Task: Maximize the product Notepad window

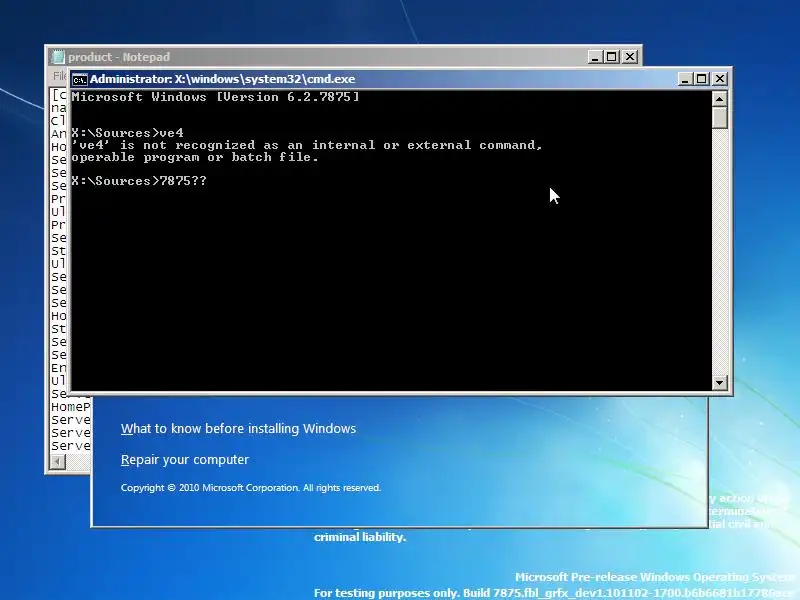Action: tap(612, 57)
